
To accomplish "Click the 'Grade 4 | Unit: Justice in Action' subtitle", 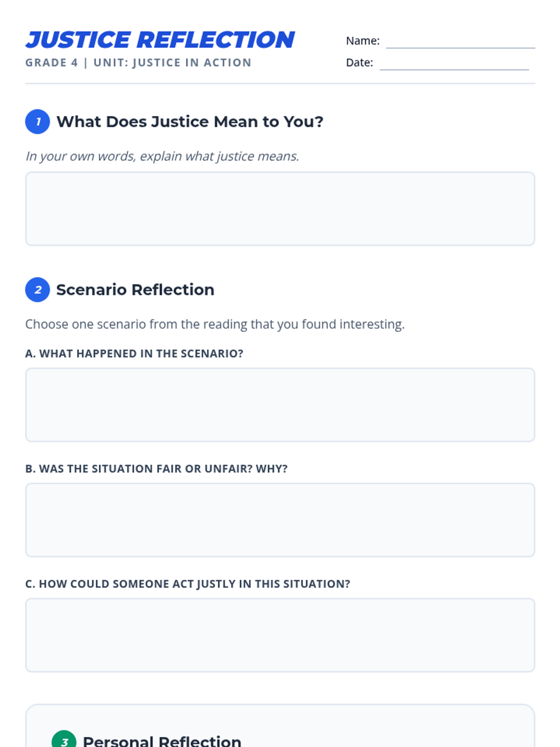I will [x=138, y=63].
